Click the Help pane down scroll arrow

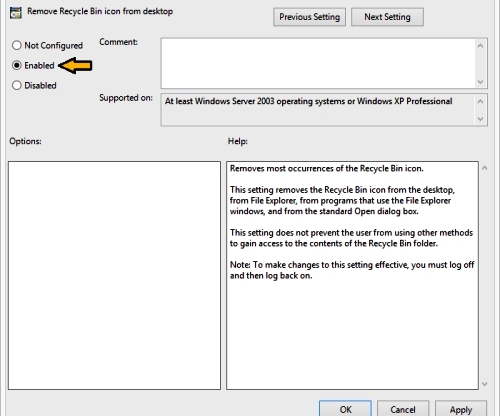coord(485,384)
